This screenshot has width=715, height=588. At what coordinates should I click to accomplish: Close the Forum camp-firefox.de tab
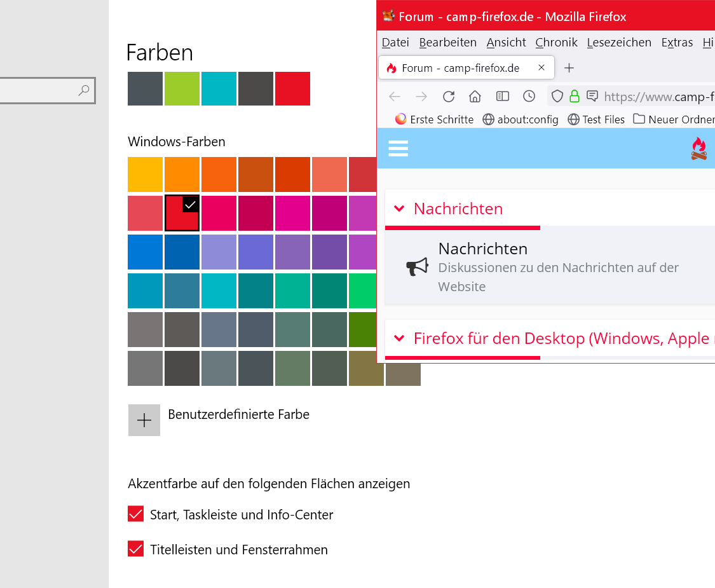pyautogui.click(x=541, y=68)
